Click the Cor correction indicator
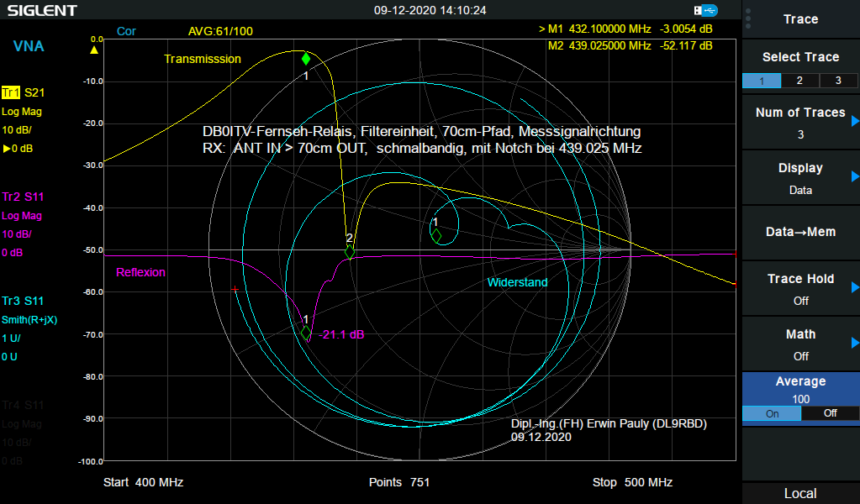The image size is (860, 504). 126,31
